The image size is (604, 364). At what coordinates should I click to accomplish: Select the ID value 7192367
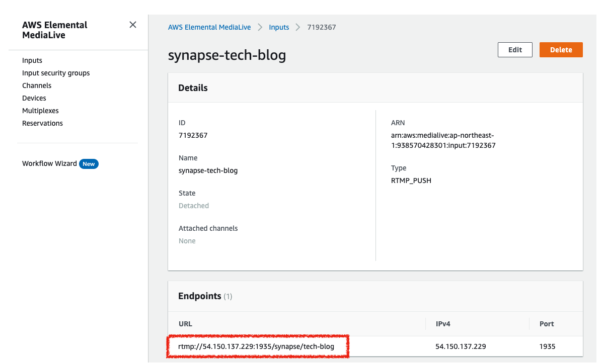point(193,135)
